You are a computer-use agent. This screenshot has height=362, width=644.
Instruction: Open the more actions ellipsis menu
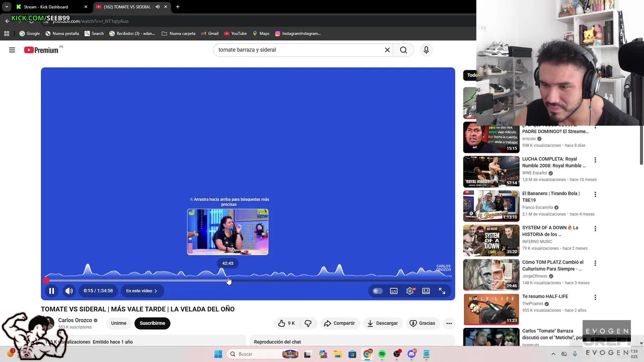(x=449, y=323)
